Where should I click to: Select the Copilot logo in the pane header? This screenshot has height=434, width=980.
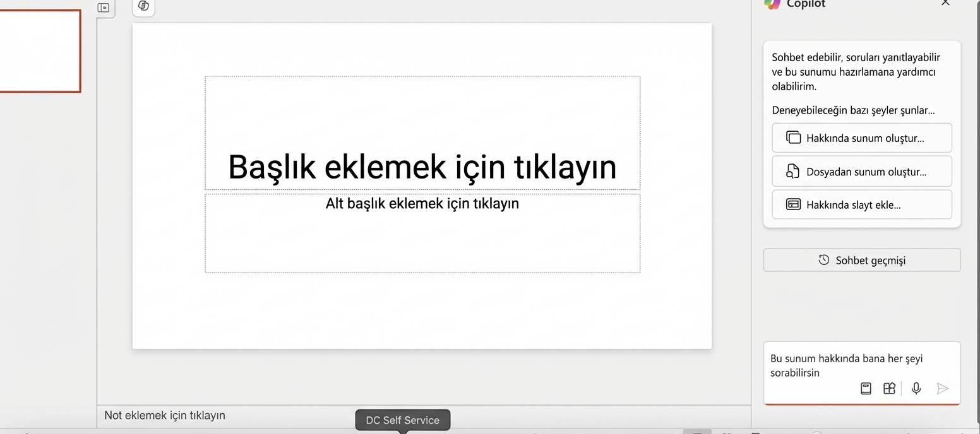point(771,4)
